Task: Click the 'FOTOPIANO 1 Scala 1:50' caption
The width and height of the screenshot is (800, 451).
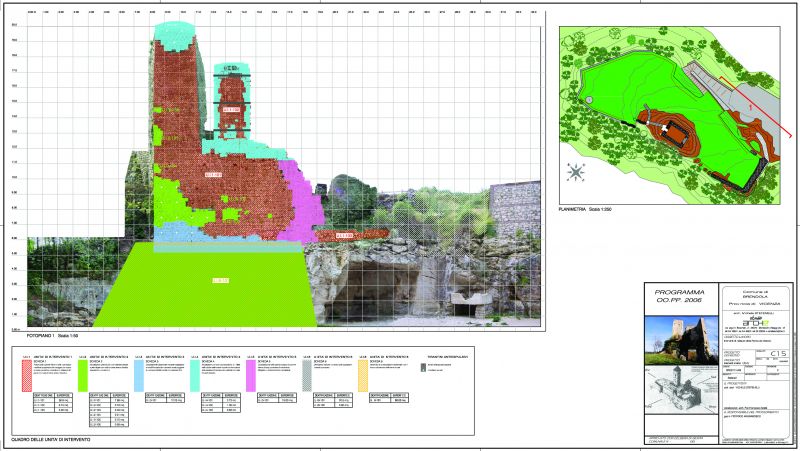Action: 53,336
